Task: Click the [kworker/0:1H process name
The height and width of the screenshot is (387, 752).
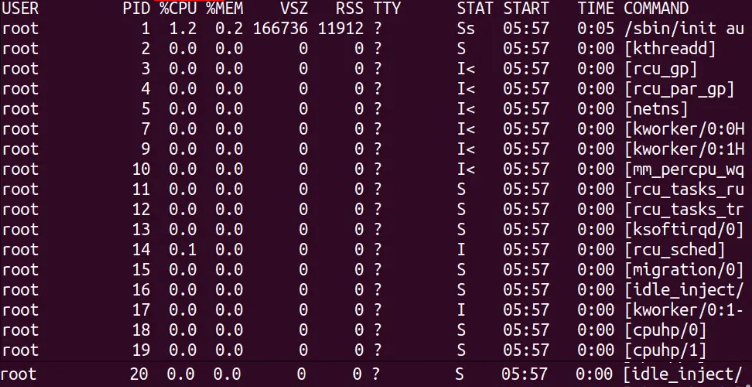Action: click(x=684, y=150)
